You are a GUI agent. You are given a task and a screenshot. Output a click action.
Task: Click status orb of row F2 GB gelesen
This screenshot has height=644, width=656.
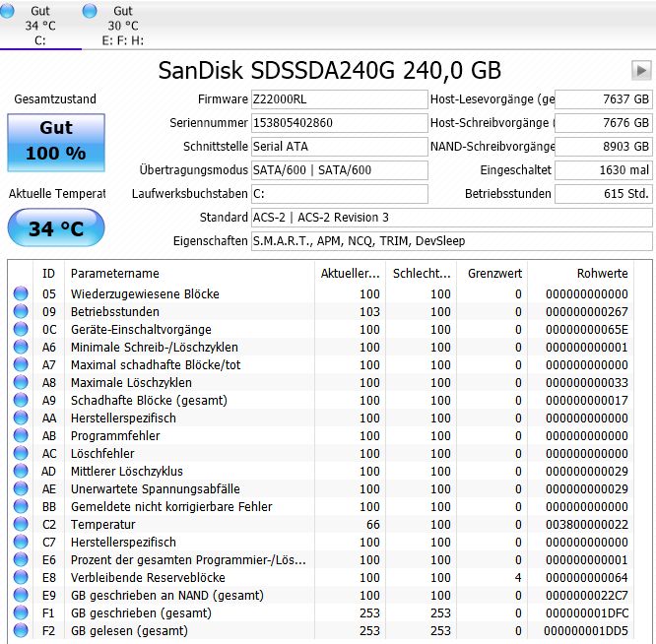tap(21, 630)
